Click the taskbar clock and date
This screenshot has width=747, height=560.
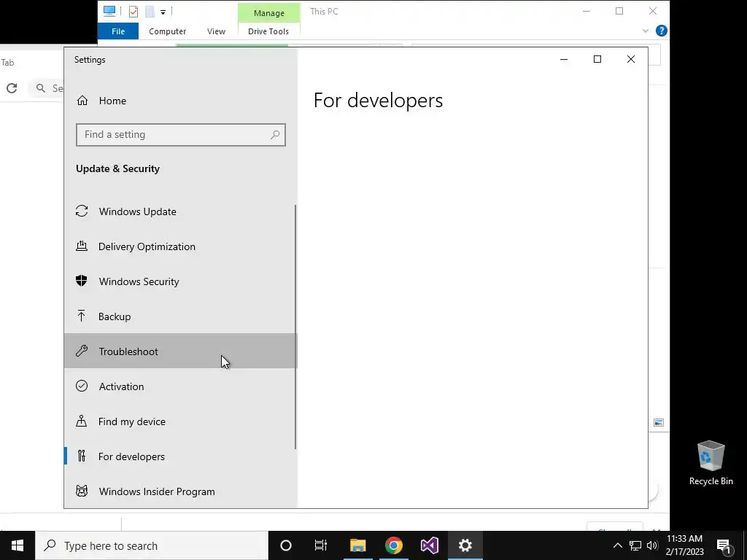[x=684, y=545]
